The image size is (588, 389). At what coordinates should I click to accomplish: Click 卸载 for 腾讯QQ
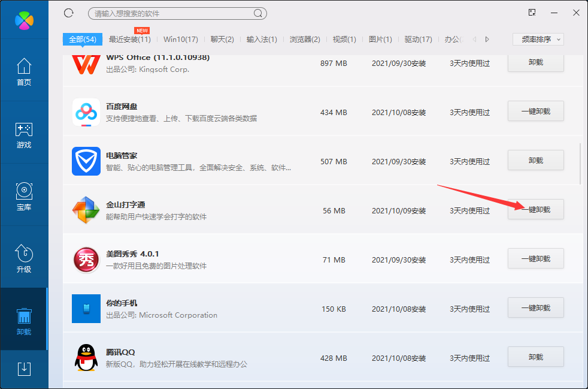(x=536, y=357)
